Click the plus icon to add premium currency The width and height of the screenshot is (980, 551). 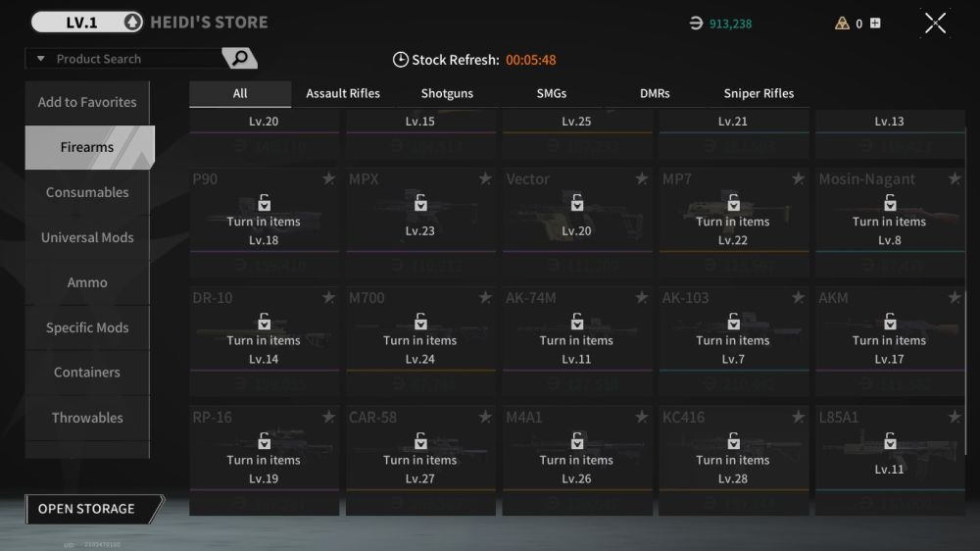point(875,24)
